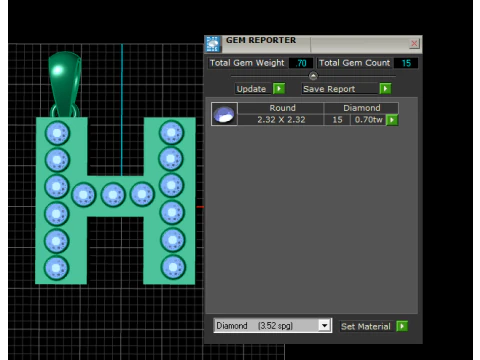Click the Save Report button label
This screenshot has height=360, width=480.
tap(340, 89)
